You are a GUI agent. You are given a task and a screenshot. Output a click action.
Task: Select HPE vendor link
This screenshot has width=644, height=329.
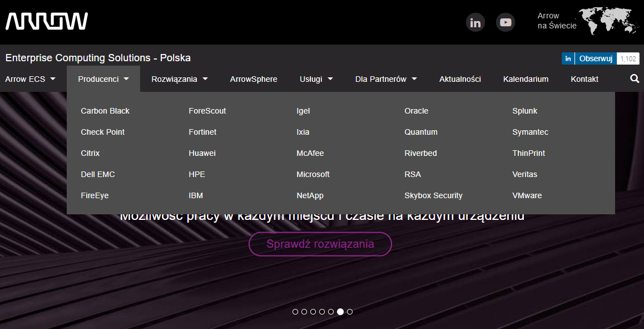(x=197, y=174)
